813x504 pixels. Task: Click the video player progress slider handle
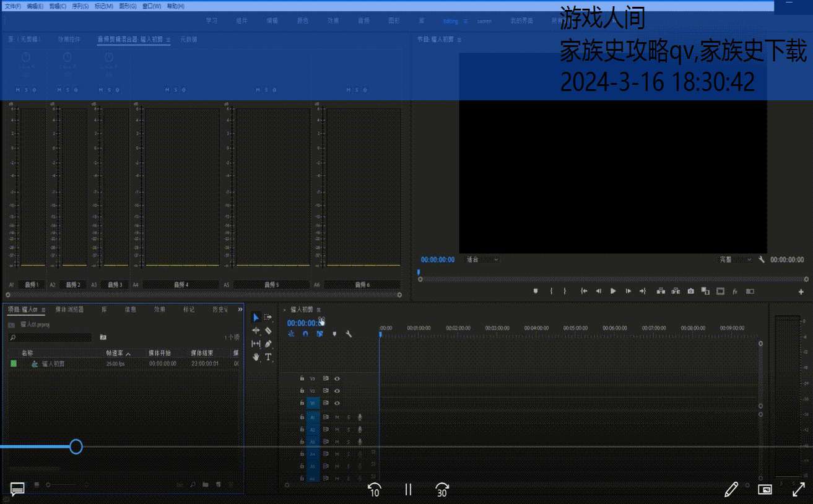[76, 446]
